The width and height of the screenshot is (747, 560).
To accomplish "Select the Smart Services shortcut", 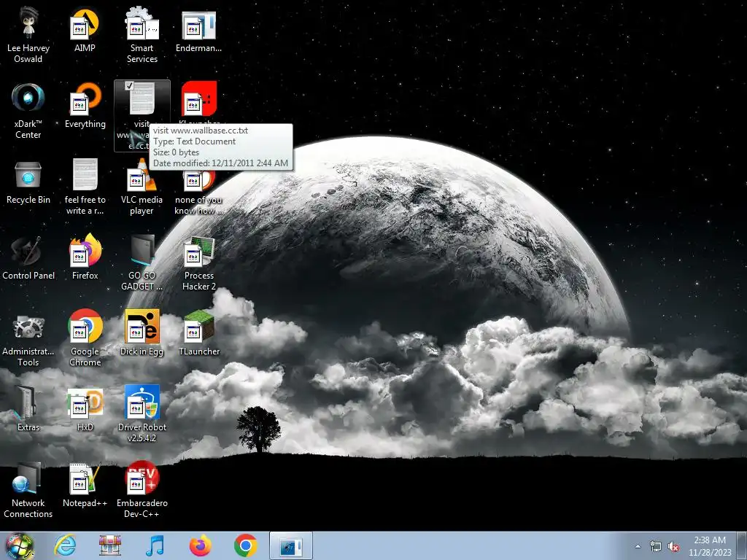I will coord(142,34).
